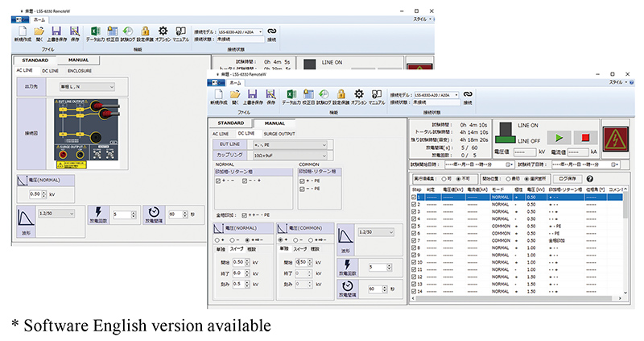Click the help question mark icon
The image size is (644, 341).
click(x=590, y=178)
